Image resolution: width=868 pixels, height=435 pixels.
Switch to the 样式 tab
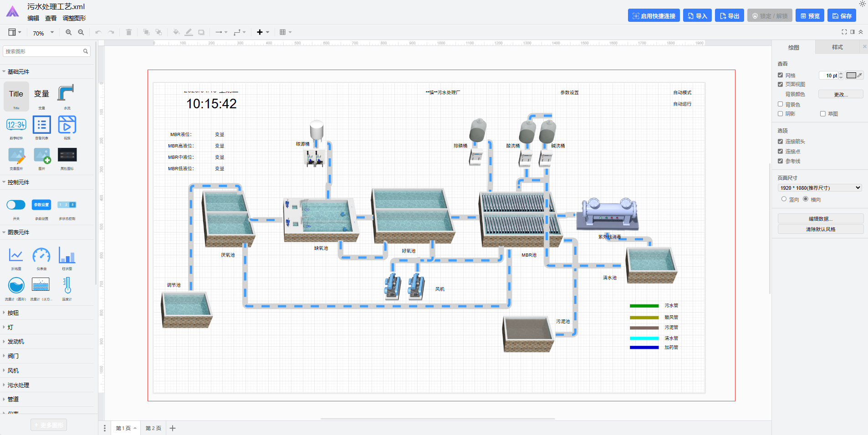pyautogui.click(x=837, y=47)
